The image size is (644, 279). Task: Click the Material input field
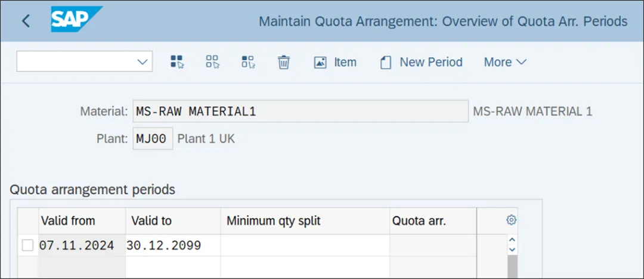[x=301, y=111]
